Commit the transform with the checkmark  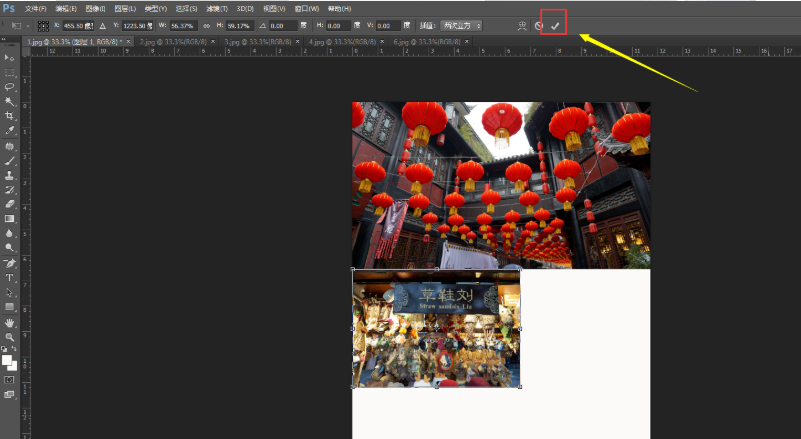[x=555, y=25]
